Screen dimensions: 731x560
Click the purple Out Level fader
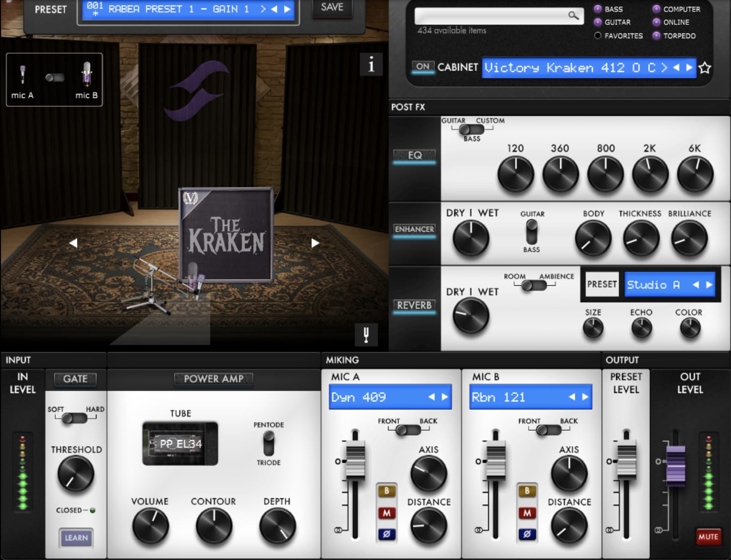[676, 466]
